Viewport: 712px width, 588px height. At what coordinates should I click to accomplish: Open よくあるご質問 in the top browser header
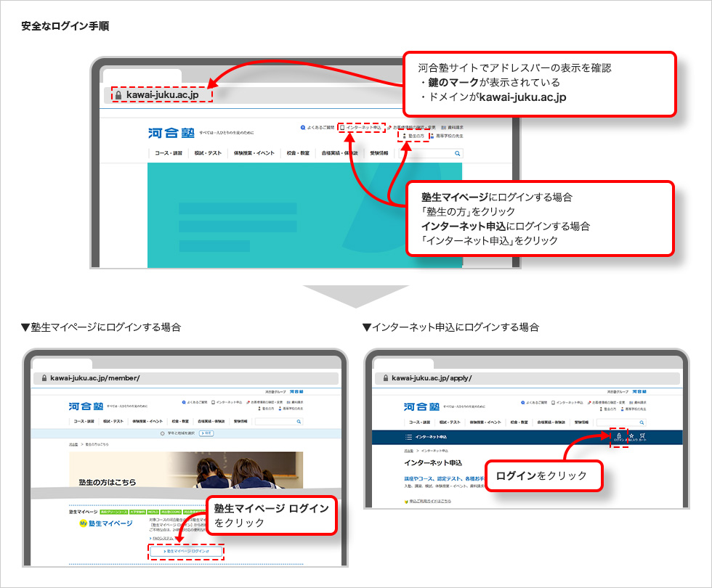317,128
